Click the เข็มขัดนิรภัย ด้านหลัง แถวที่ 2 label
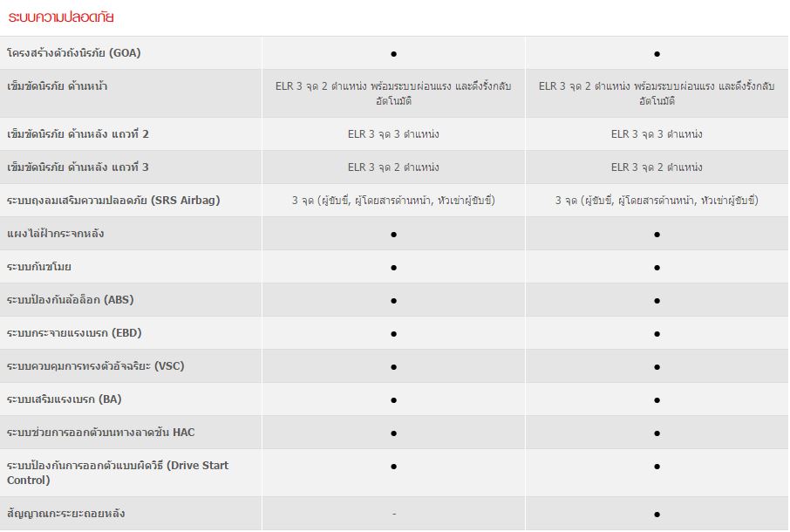 click(x=78, y=134)
